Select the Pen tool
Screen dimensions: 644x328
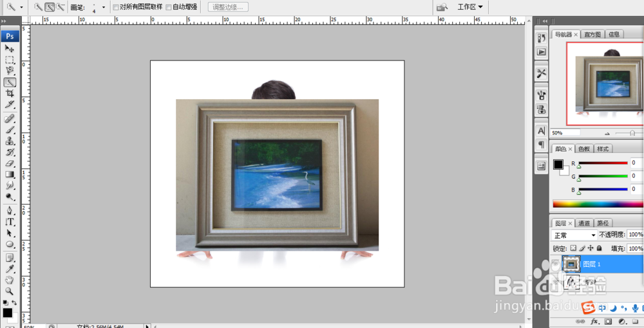pos(10,211)
